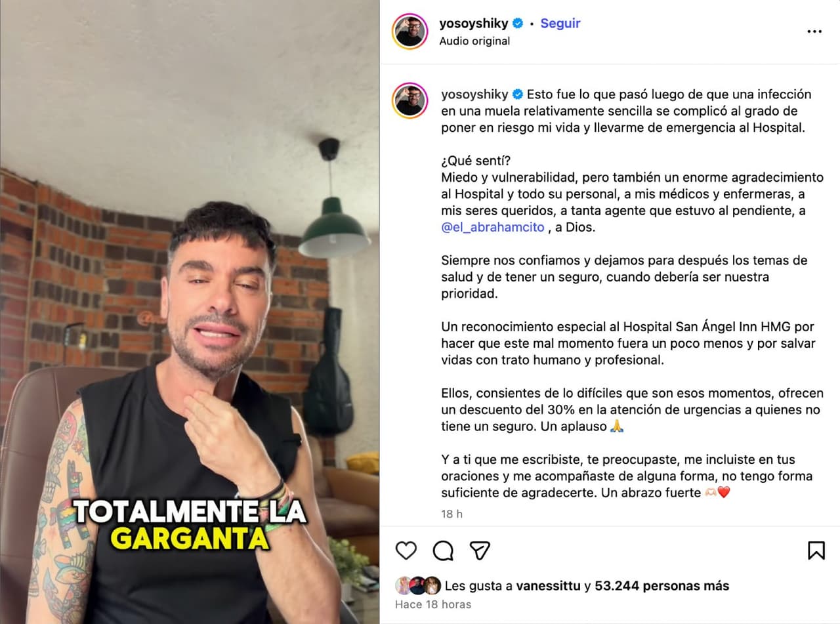Open yosoyshiky username in caption
This screenshot has width=840, height=624.
point(475,94)
